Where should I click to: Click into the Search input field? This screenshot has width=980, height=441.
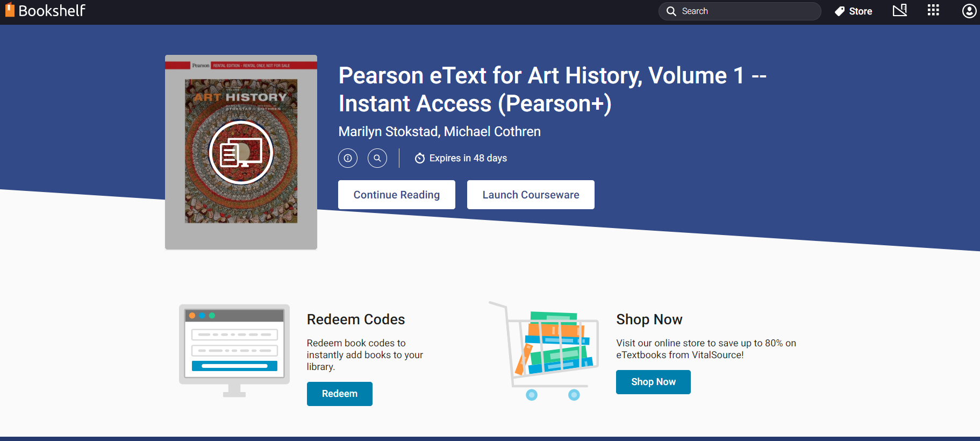pos(742,11)
